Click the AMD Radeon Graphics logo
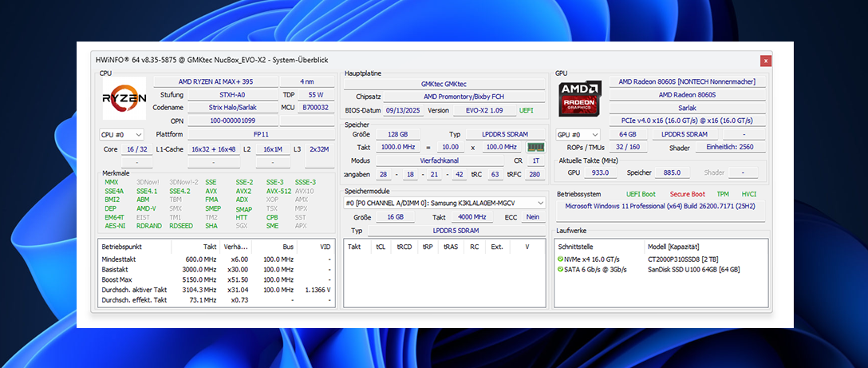Viewport: 868px width, 368px height. click(x=579, y=99)
